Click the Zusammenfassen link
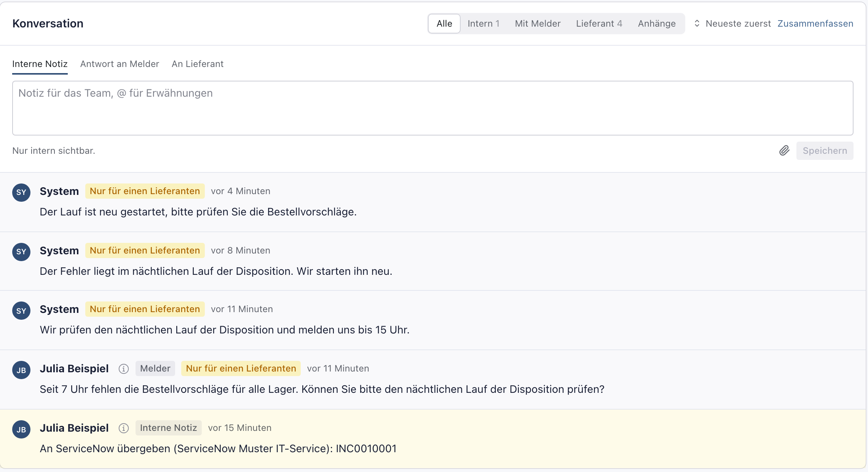Image resolution: width=868 pixels, height=472 pixels. tap(815, 24)
